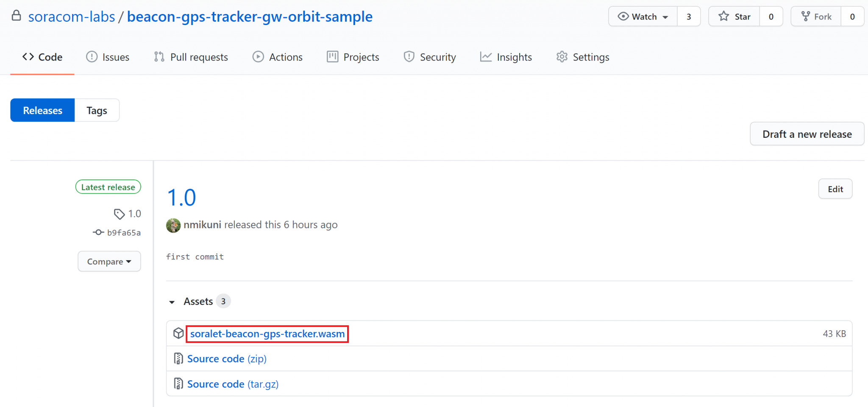
Task: Click Draft a new release button
Action: (807, 134)
